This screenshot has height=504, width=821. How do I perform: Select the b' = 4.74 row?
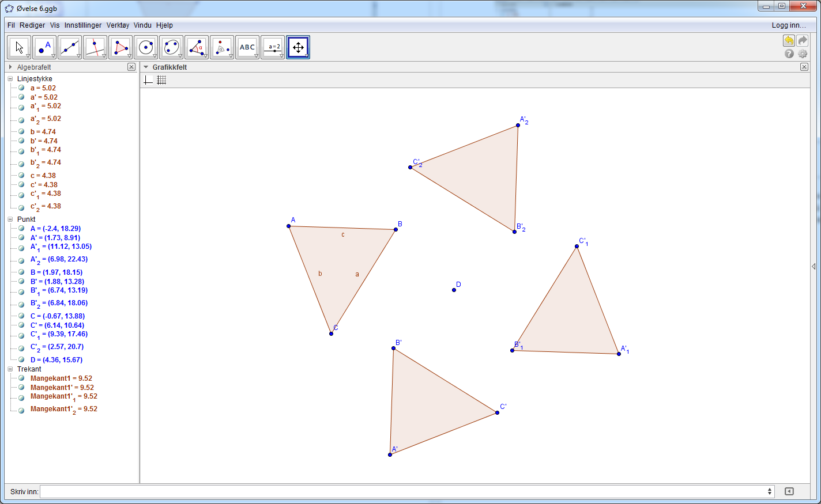tap(44, 141)
